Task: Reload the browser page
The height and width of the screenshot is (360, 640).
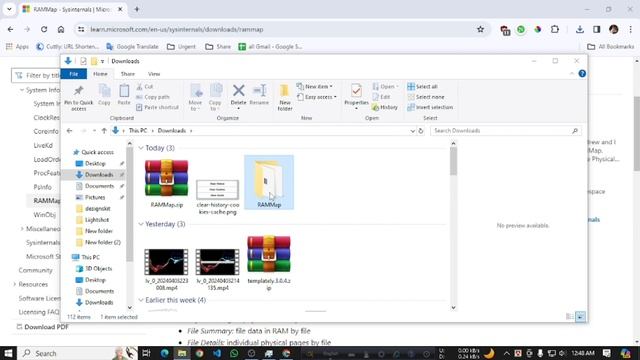Action: (x=44, y=29)
